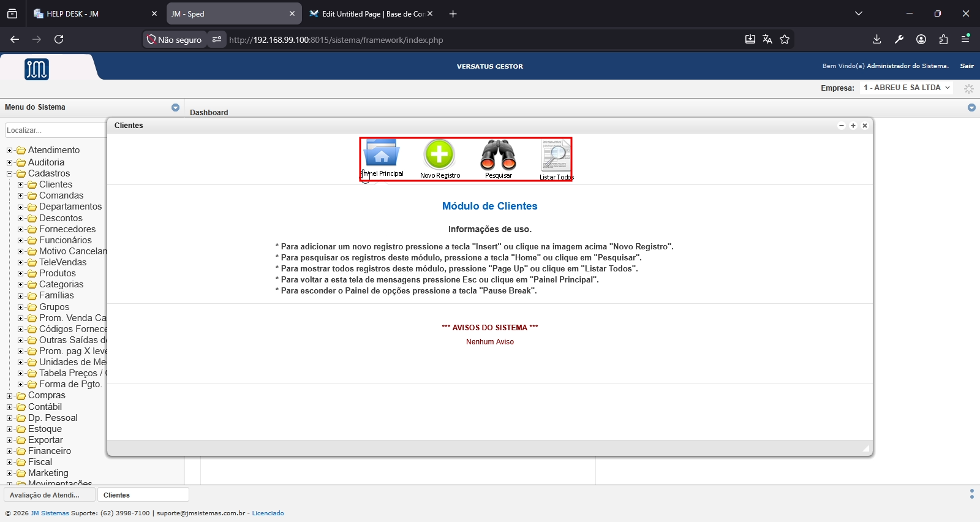
Task: Expand the Marketing tree node
Action: 10,473
